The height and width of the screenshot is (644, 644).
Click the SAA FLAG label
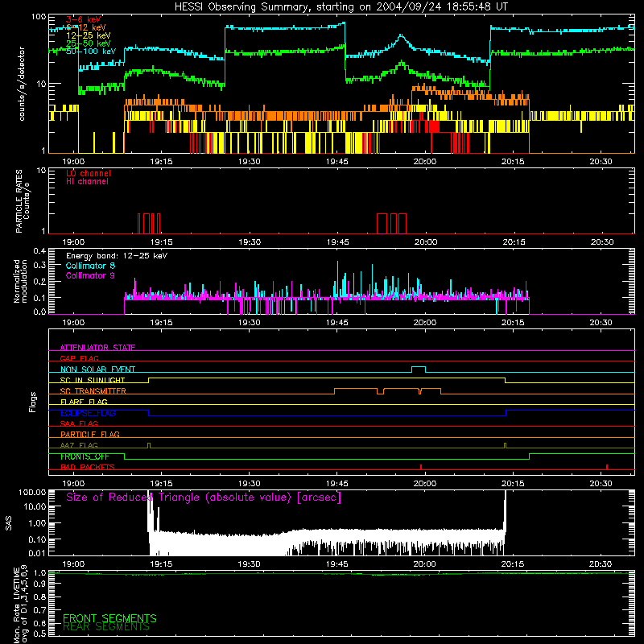tap(79, 423)
